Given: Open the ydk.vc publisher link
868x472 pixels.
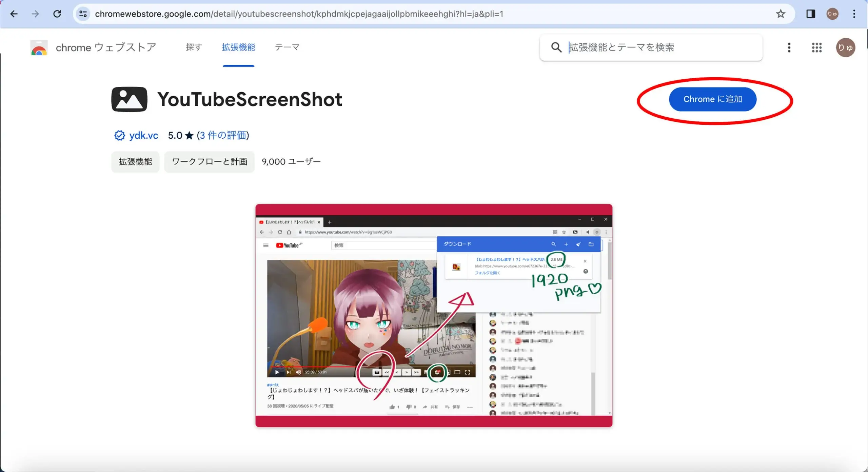Looking at the screenshot, I should (143, 135).
